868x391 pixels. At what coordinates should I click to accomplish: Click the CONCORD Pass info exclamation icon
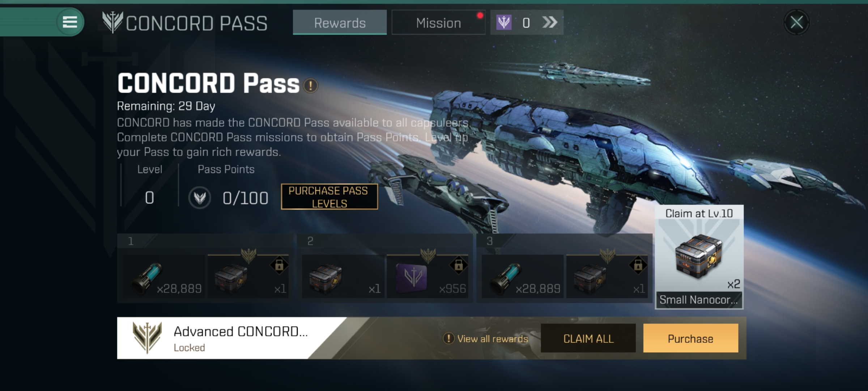(310, 86)
